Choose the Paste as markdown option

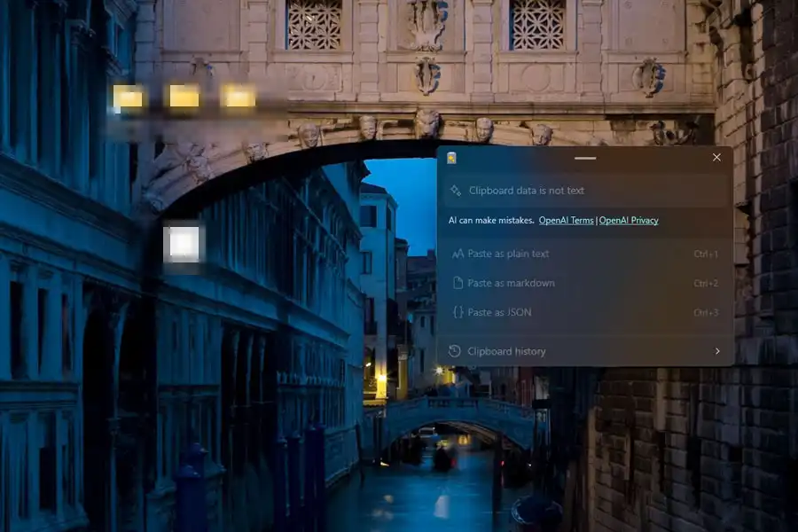pos(516,283)
